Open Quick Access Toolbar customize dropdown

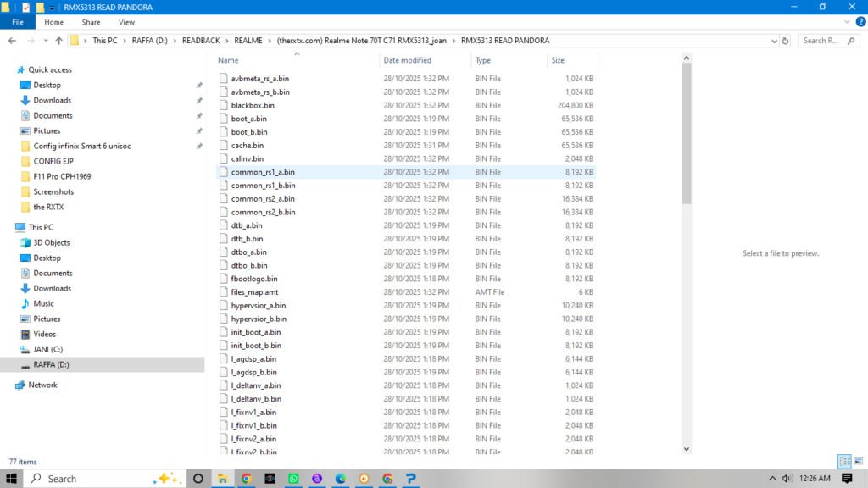[x=52, y=8]
